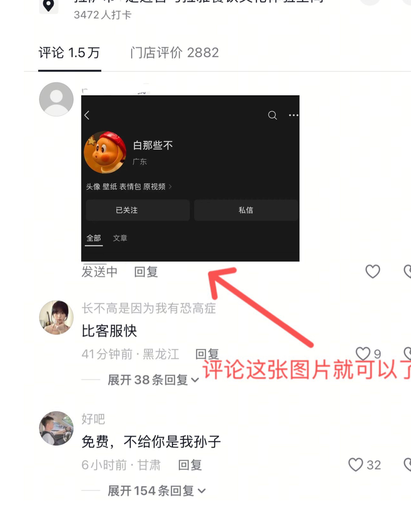Image resolution: width=411 pixels, height=532 pixels.
Task: Open the three-dot more menu
Action: pos(294,115)
